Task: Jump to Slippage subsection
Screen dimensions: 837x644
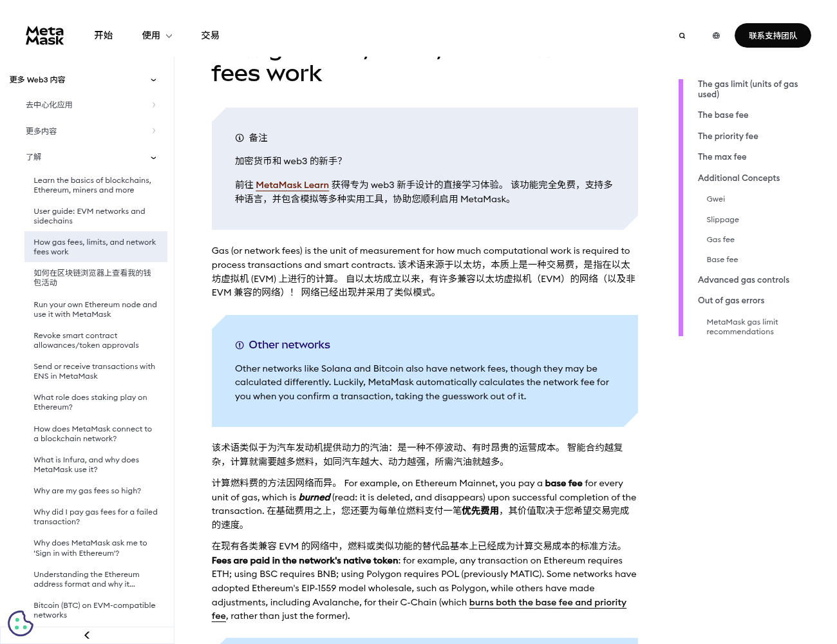Action: click(722, 220)
